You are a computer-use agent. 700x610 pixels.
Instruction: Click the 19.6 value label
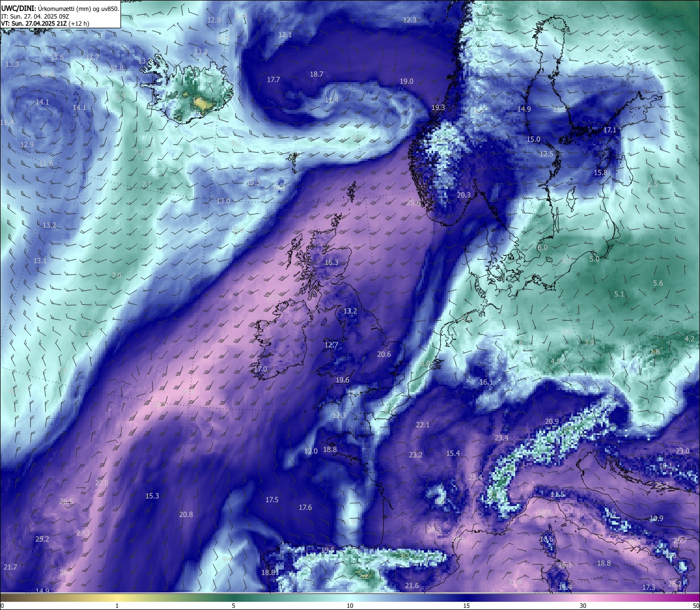click(x=342, y=380)
